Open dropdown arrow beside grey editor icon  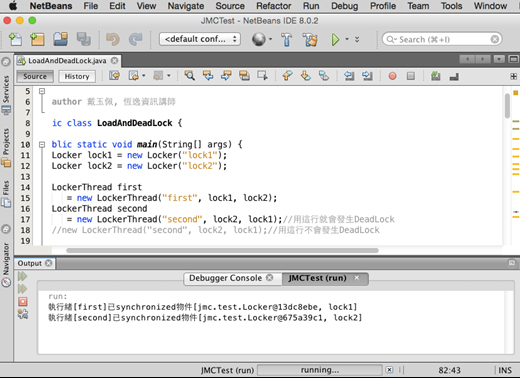click(169, 76)
